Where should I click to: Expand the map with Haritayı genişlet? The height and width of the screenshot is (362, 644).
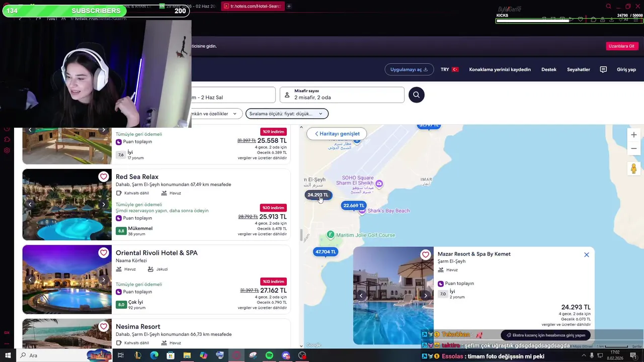pos(337,134)
